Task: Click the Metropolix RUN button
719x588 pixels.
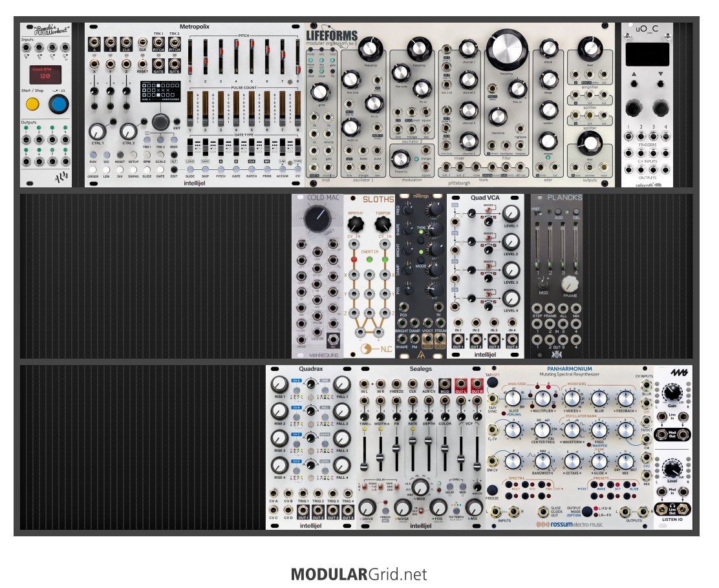Action: 93,155
